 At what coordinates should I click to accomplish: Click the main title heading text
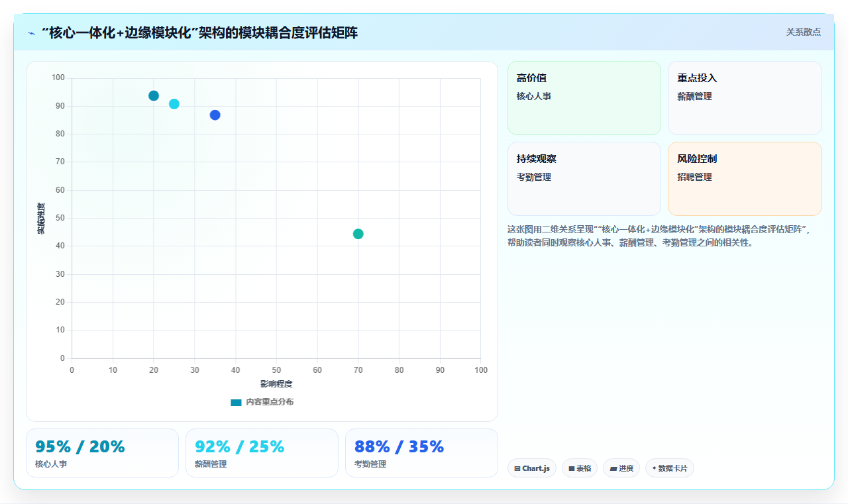(x=199, y=32)
